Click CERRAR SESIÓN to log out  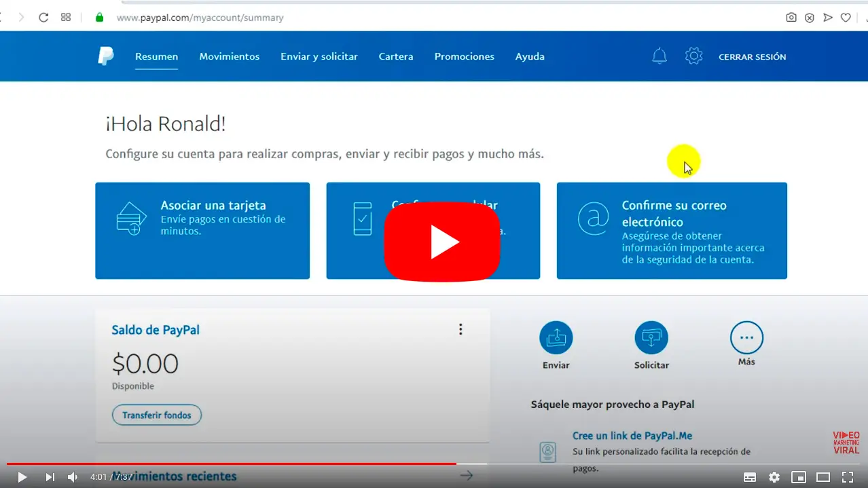tap(753, 57)
